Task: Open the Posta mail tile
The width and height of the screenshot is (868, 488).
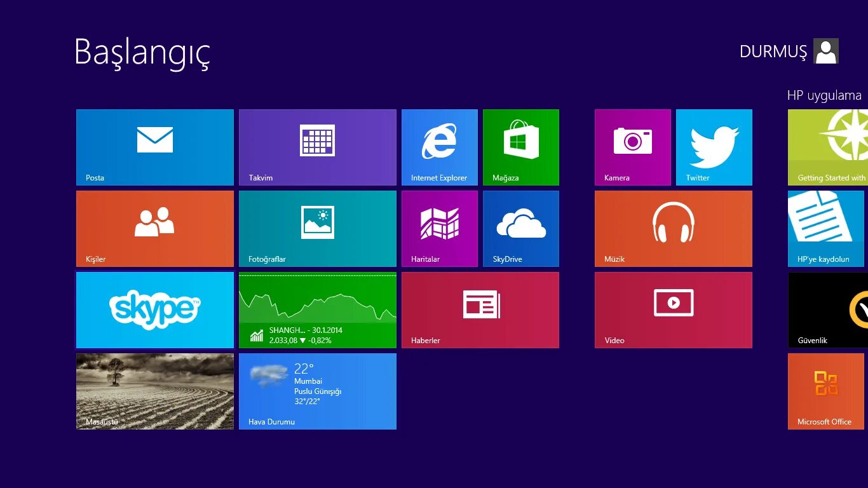Action: [155, 147]
